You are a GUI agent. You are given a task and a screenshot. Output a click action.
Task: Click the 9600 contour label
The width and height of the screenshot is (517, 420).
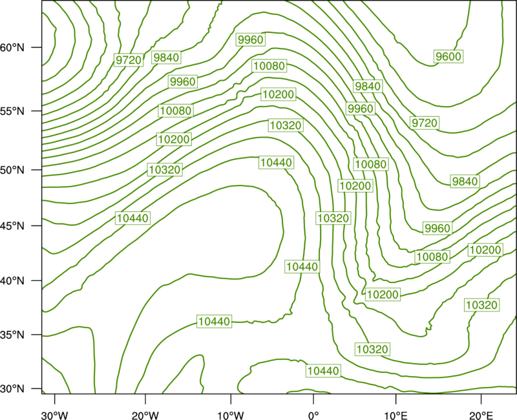[448, 57]
